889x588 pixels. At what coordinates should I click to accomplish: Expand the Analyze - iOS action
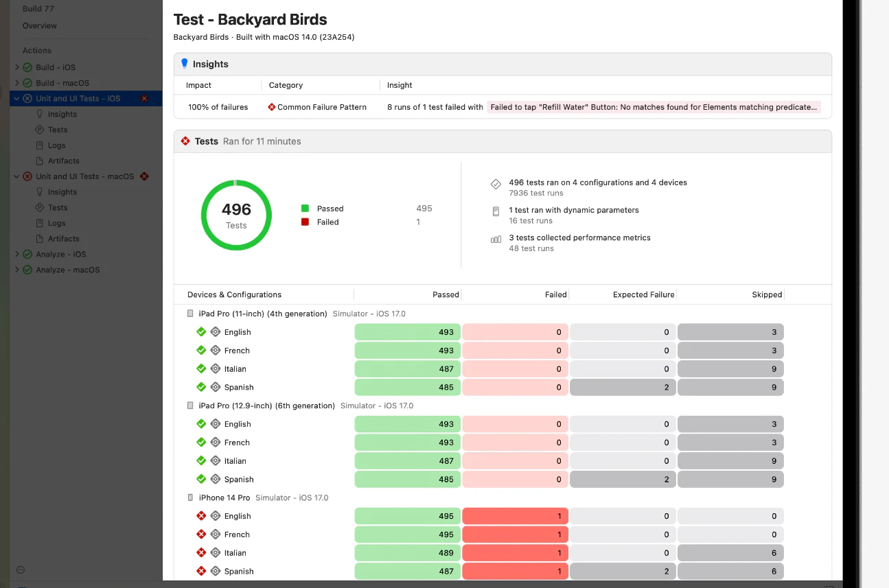pos(17,254)
